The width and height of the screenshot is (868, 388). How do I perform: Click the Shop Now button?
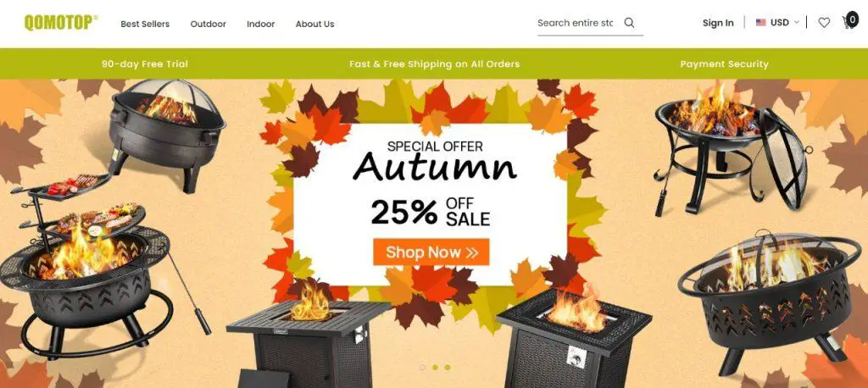coord(431,252)
